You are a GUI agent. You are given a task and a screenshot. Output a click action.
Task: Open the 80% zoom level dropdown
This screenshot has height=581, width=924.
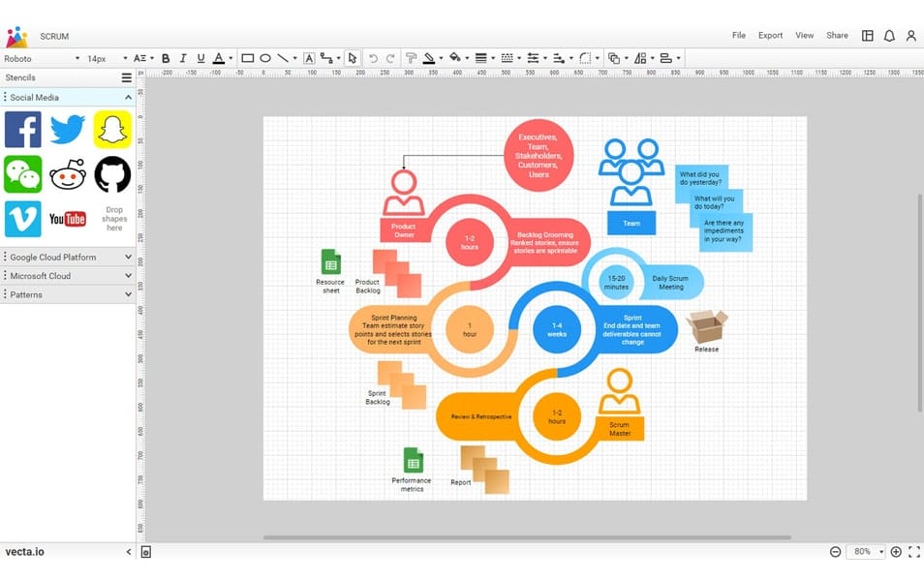point(867,552)
